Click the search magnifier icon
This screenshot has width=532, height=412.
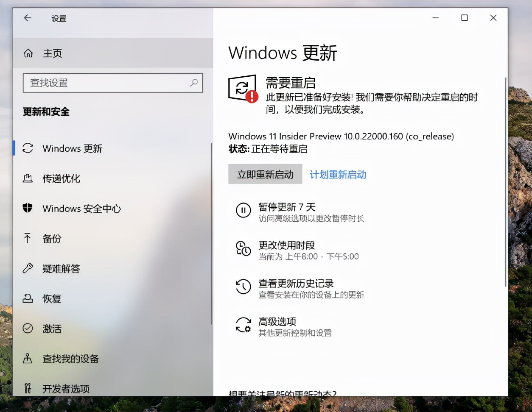[x=194, y=83]
